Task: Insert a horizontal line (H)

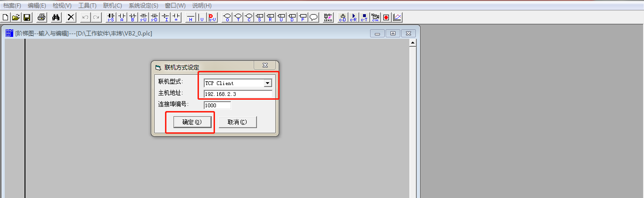Action: (190, 17)
